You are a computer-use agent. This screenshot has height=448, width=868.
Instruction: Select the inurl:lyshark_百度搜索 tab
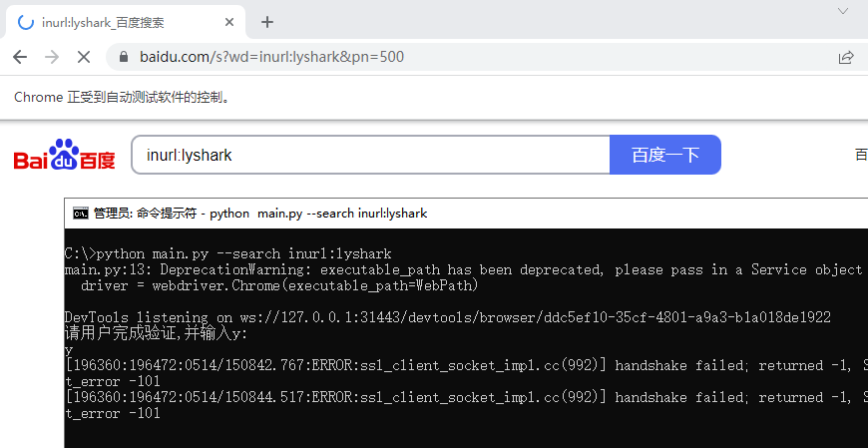pyautogui.click(x=125, y=22)
